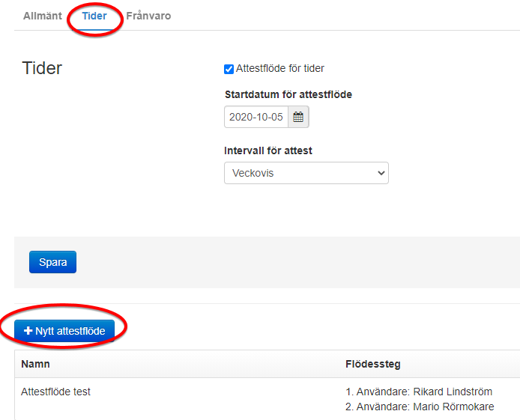
Task: Toggle the Attestflöde för tider checkbox
Action: pyautogui.click(x=229, y=69)
